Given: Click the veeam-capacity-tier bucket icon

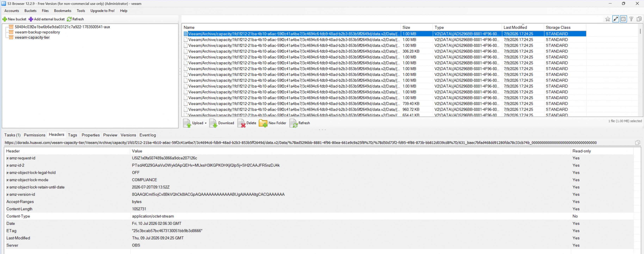Looking at the screenshot, I should [x=11, y=37].
